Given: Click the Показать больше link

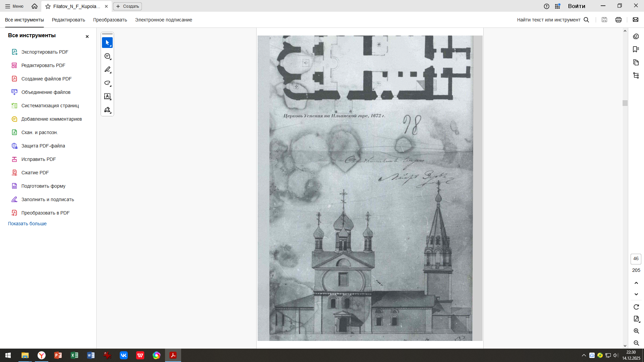Looking at the screenshot, I should (27, 224).
